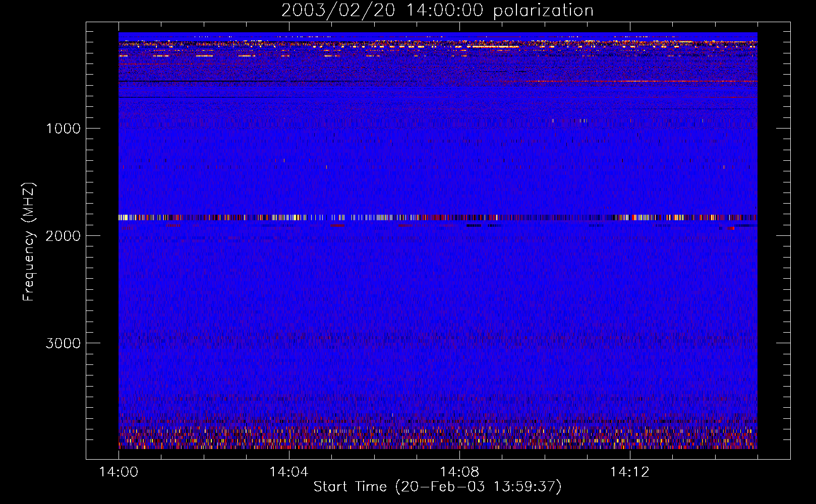Click the 14:00 time tick label

119,472
